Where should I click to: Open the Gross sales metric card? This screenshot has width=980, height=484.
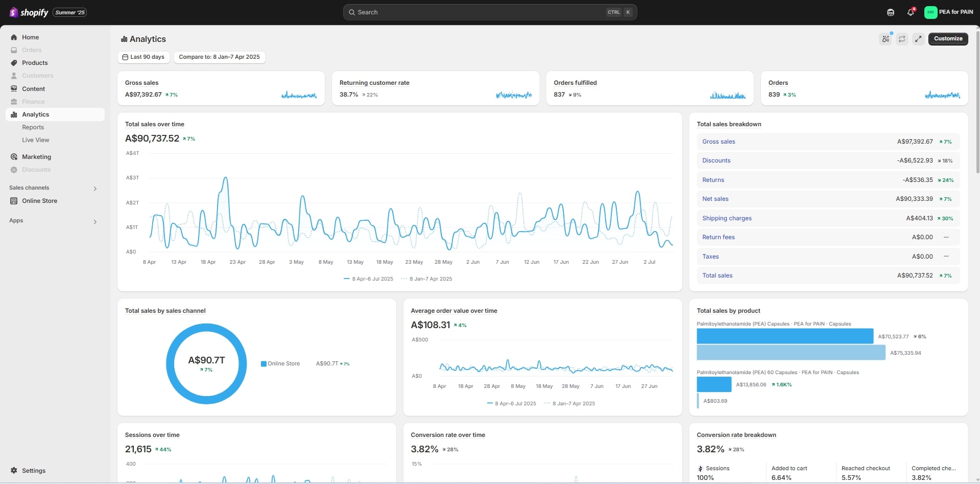[221, 88]
